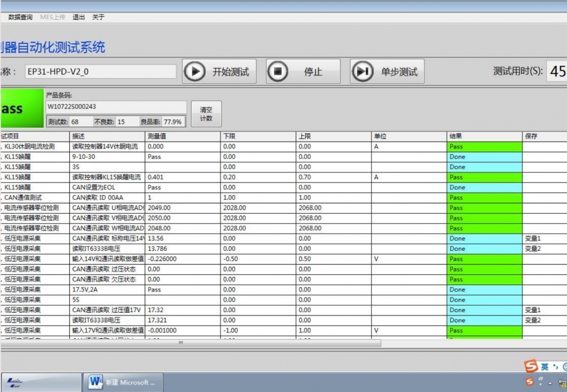The image size is (567, 392).
Task: Open the IME restore options arrow in the tray
Action: (541, 385)
